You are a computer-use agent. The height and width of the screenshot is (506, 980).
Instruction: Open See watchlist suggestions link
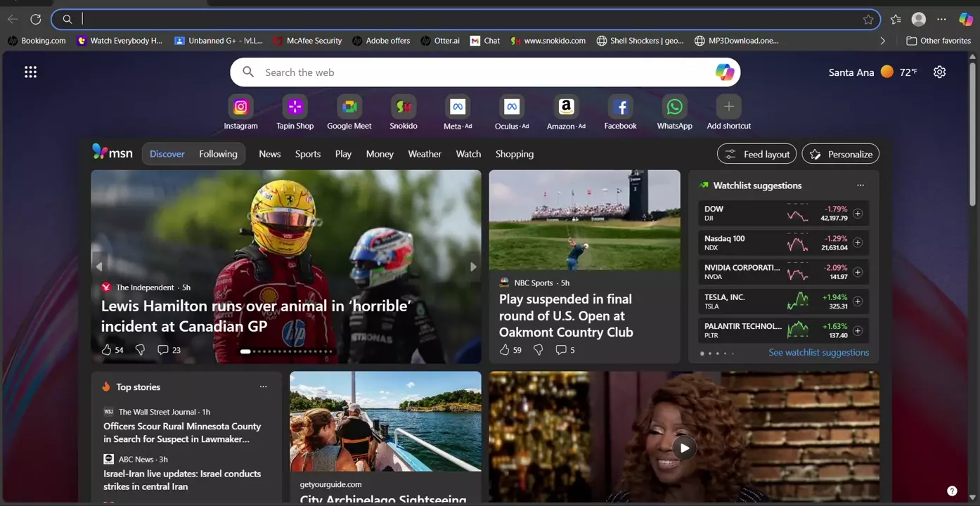tap(818, 353)
